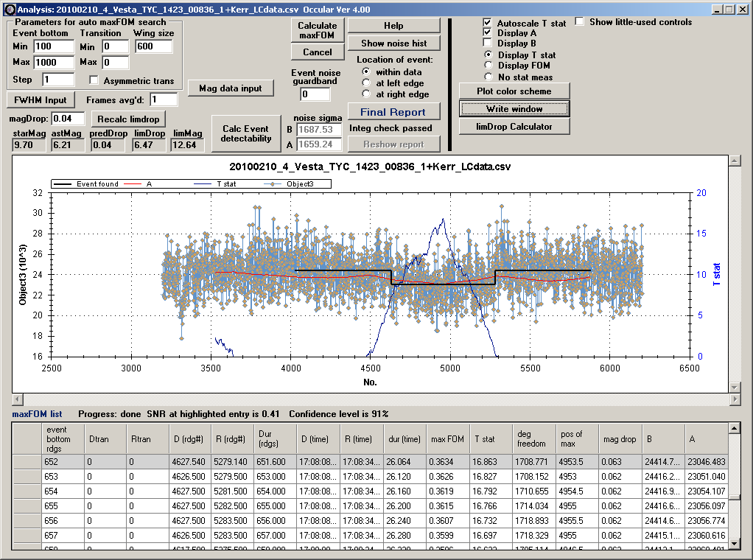This screenshot has height=560, width=753.
Task: Click the 'T stat' column header
Action: (x=490, y=439)
